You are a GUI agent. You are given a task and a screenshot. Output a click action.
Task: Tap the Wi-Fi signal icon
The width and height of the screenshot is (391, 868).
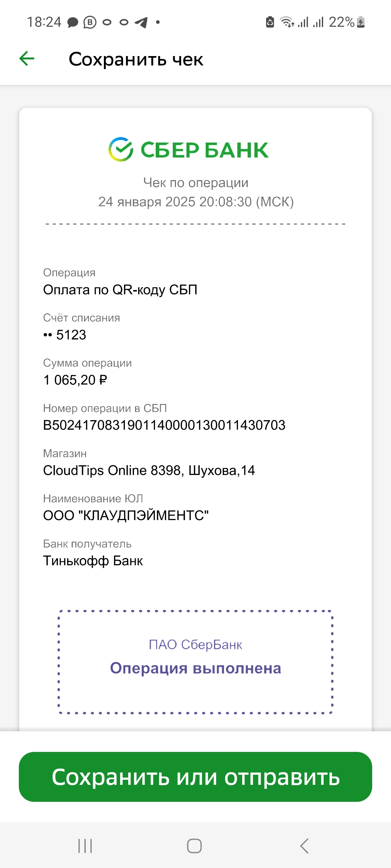[287, 22]
